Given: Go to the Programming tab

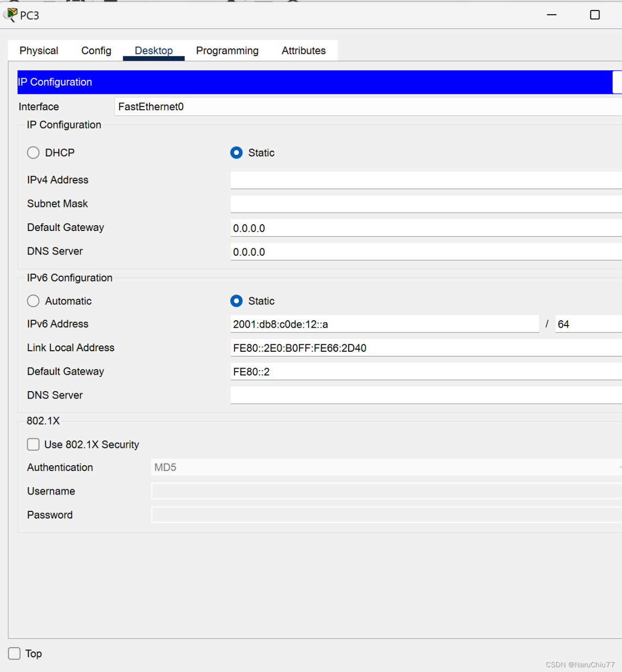Looking at the screenshot, I should (227, 51).
